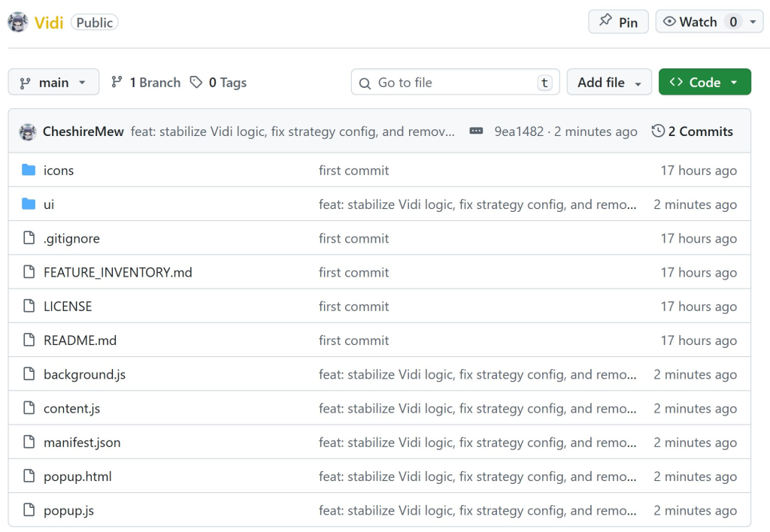Open the 9ea1482 commit hash link
The image size is (770, 532).
[519, 131]
